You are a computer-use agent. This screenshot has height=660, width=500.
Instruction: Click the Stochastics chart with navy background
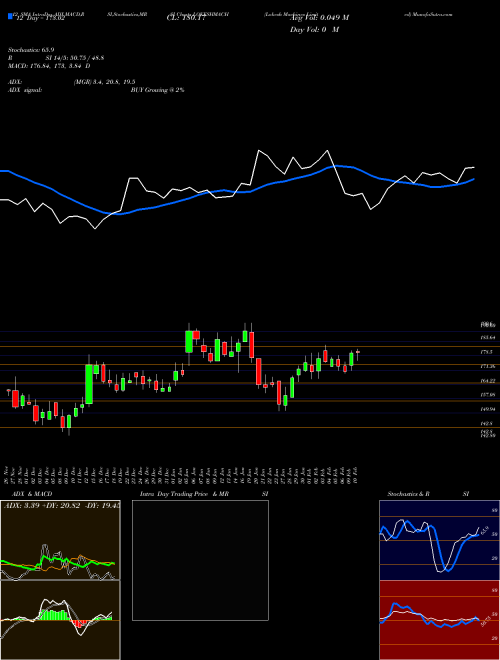click(439, 540)
